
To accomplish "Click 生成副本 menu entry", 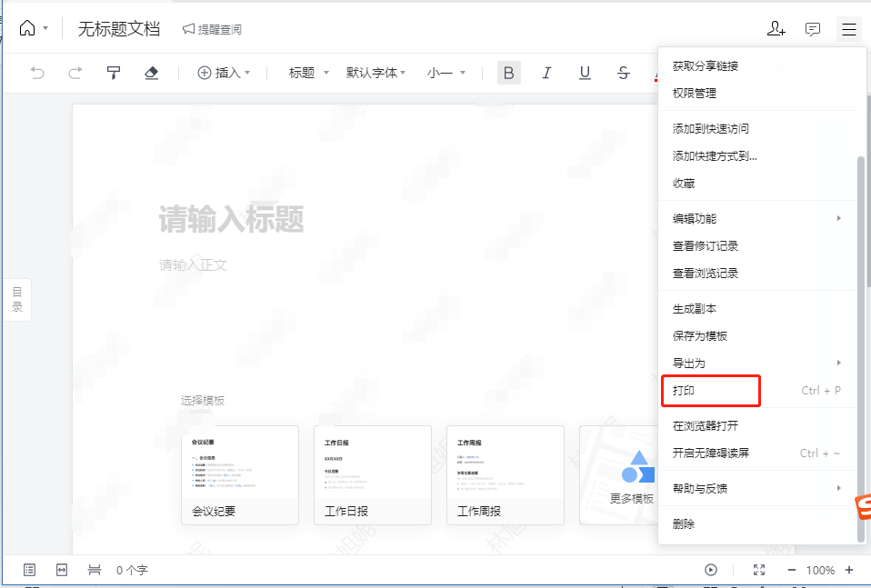I will [x=757, y=309].
